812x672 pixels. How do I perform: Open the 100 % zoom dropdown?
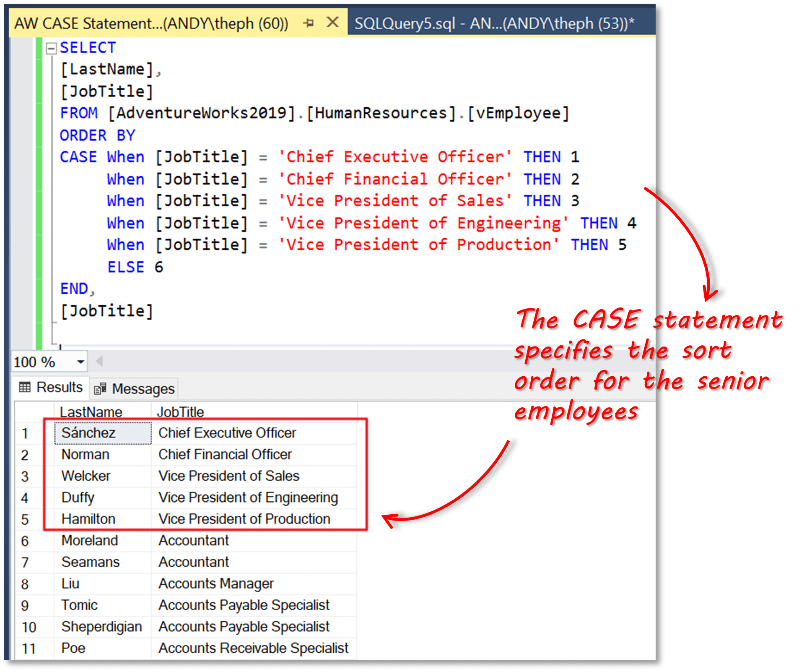[80, 362]
